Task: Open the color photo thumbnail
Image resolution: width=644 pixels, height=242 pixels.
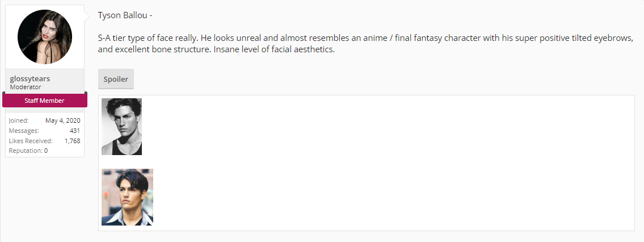Action: [x=127, y=197]
